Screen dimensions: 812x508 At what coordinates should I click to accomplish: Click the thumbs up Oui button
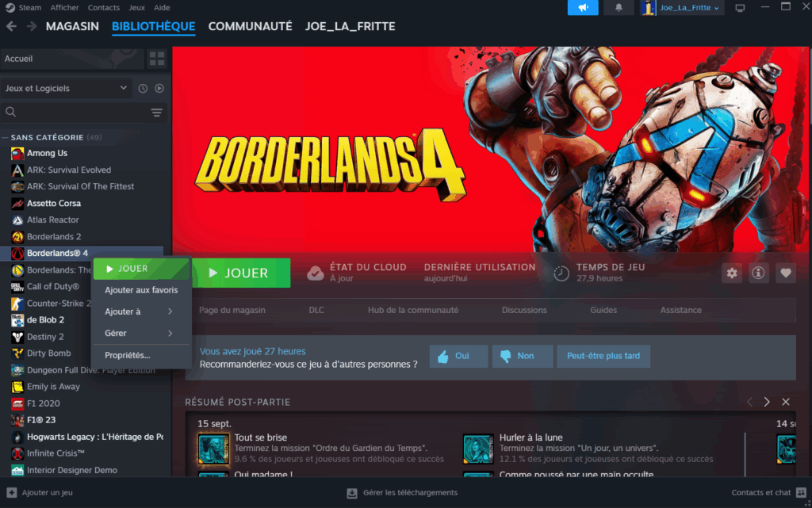coord(458,356)
